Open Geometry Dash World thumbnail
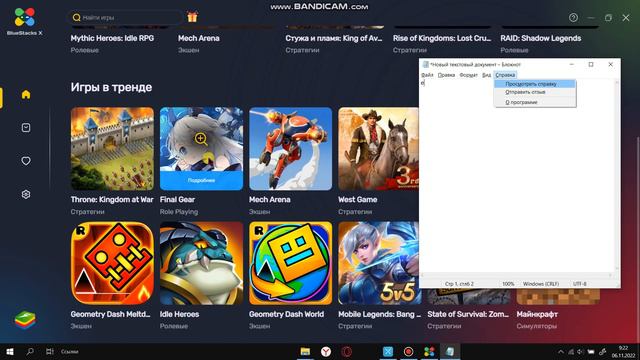 tap(291, 263)
